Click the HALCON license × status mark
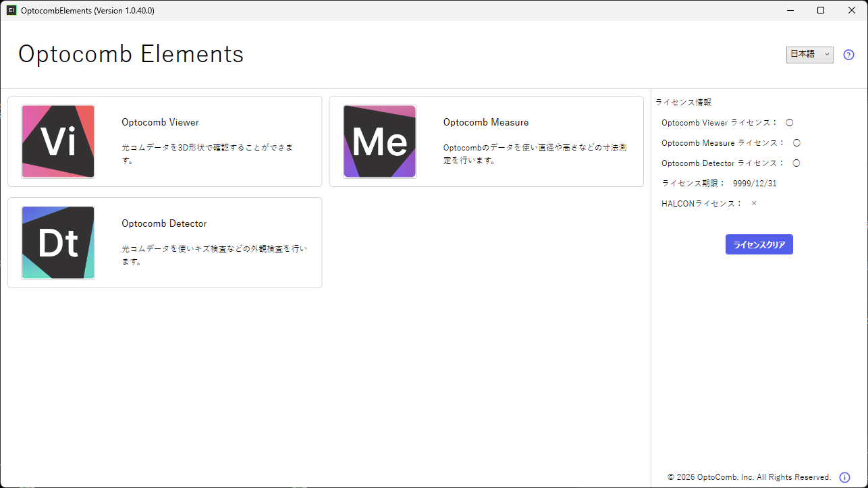This screenshot has height=488, width=868. click(754, 203)
